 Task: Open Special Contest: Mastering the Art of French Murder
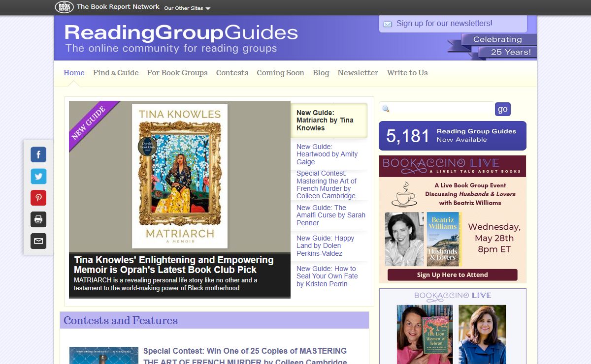pos(329,184)
